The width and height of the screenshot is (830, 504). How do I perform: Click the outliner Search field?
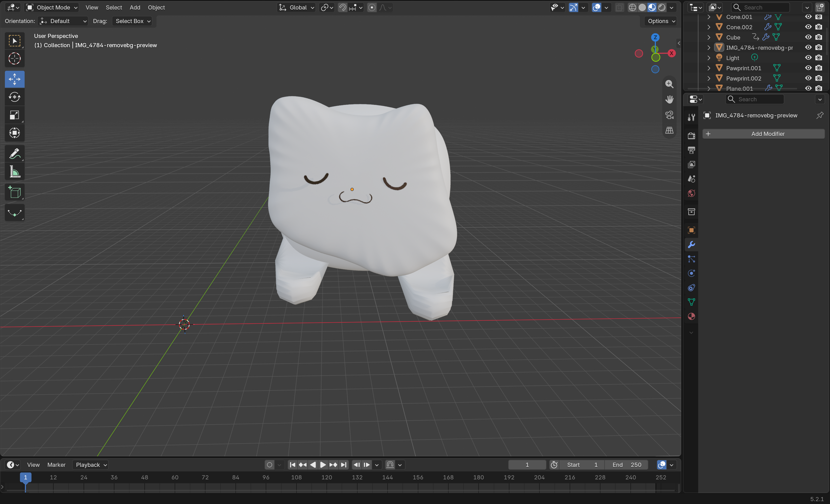760,7
